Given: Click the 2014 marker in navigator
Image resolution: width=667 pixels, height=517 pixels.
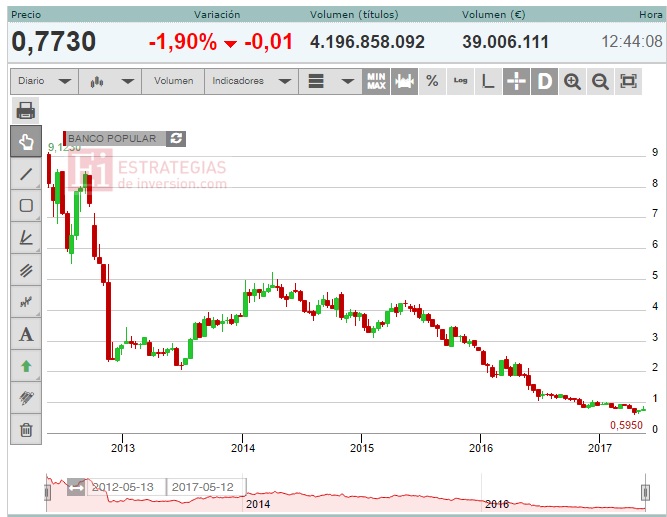Looking at the screenshot, I should pos(258,504).
